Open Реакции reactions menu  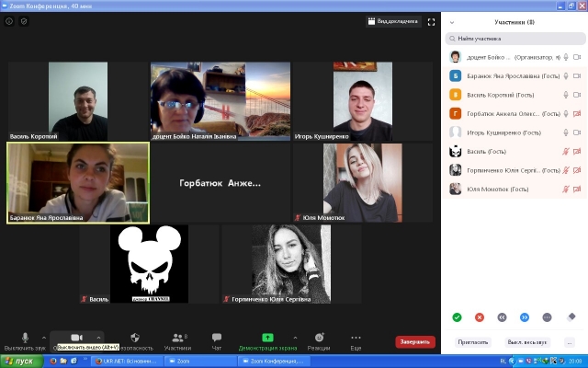(x=319, y=341)
